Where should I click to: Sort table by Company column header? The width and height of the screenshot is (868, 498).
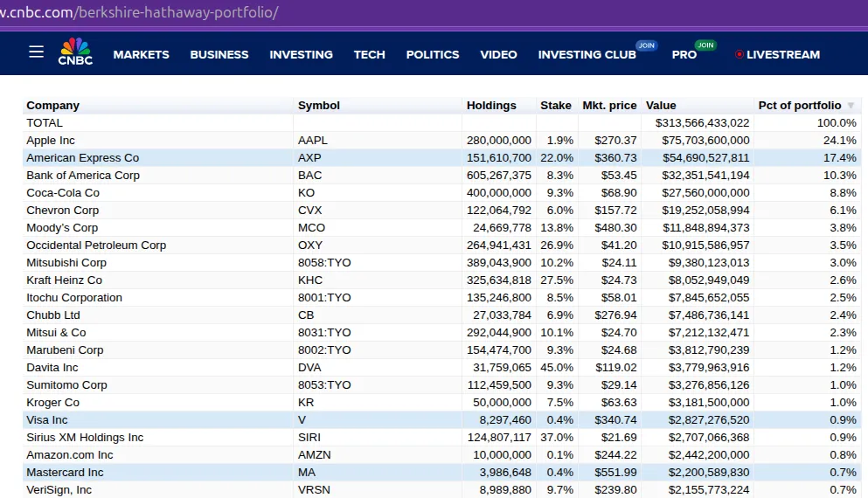click(x=52, y=105)
